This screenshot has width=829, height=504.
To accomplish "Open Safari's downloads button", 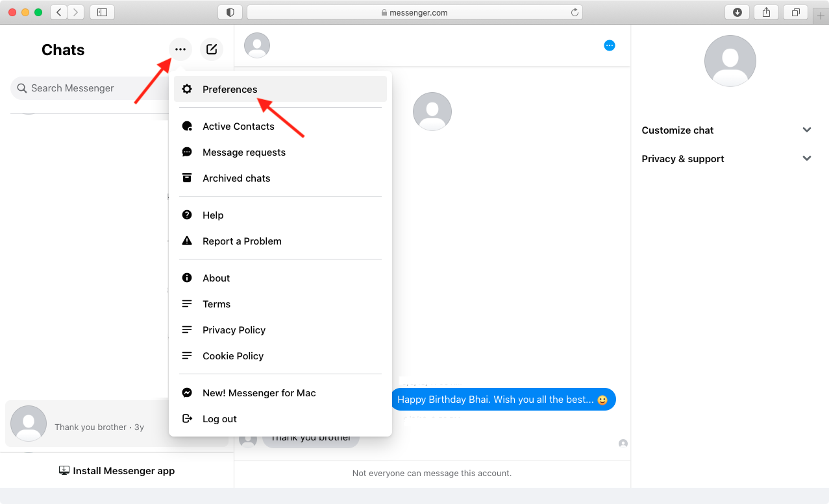I will point(737,12).
